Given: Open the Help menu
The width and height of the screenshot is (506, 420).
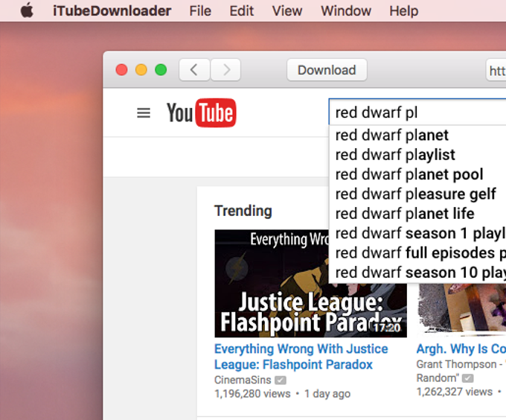Looking at the screenshot, I should pos(403,11).
